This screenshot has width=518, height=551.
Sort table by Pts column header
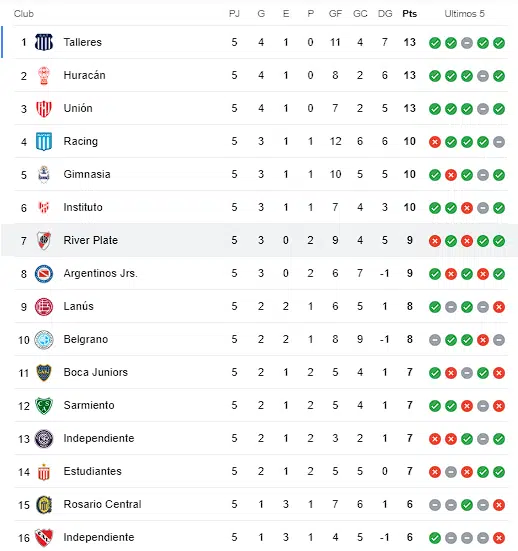(x=409, y=14)
